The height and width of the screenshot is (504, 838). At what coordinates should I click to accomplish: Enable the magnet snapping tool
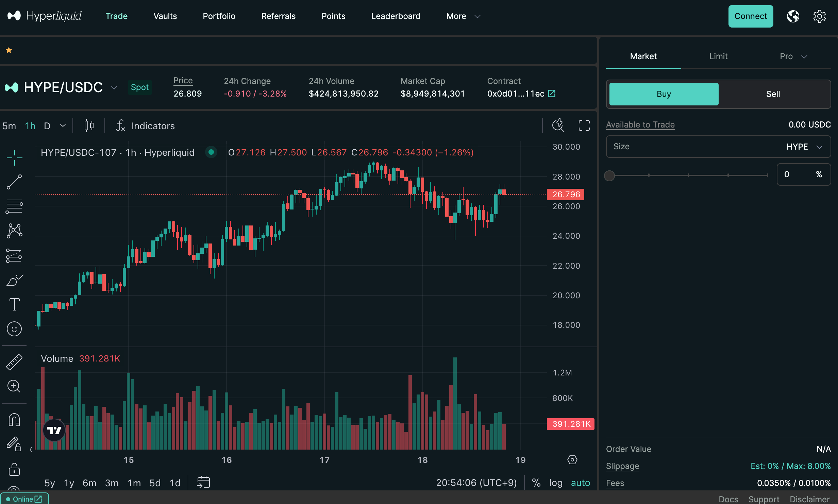[14, 420]
